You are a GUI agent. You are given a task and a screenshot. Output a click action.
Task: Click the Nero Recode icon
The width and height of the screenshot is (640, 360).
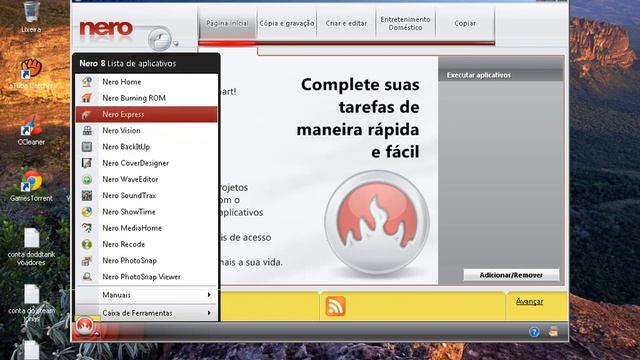[x=87, y=244]
